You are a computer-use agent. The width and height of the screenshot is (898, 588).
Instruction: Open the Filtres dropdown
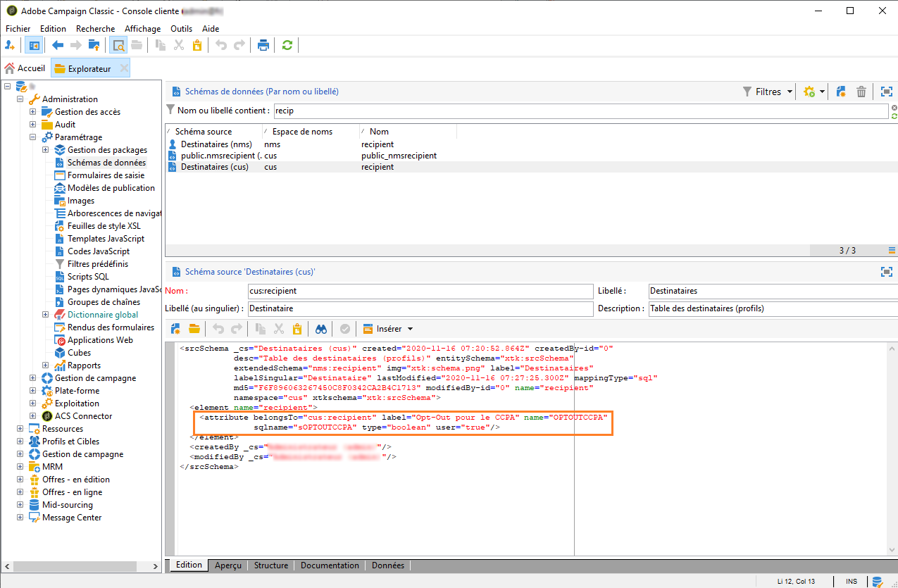768,92
